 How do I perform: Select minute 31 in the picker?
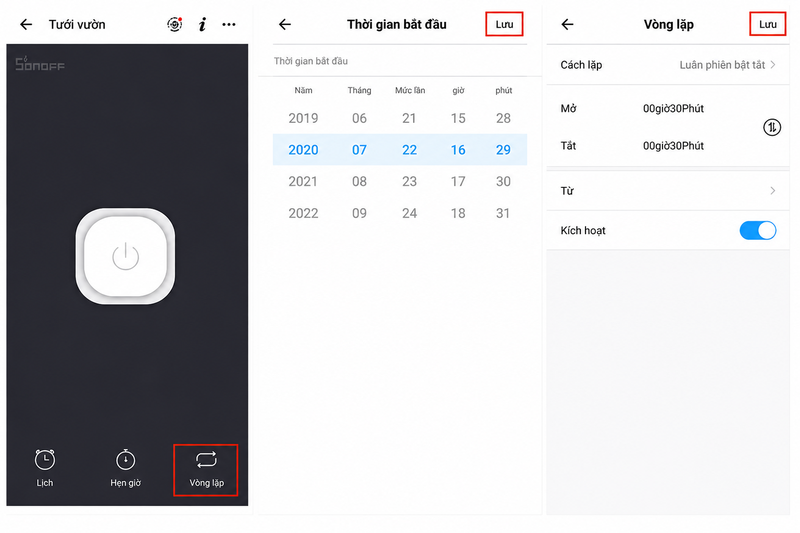pyautogui.click(x=503, y=213)
